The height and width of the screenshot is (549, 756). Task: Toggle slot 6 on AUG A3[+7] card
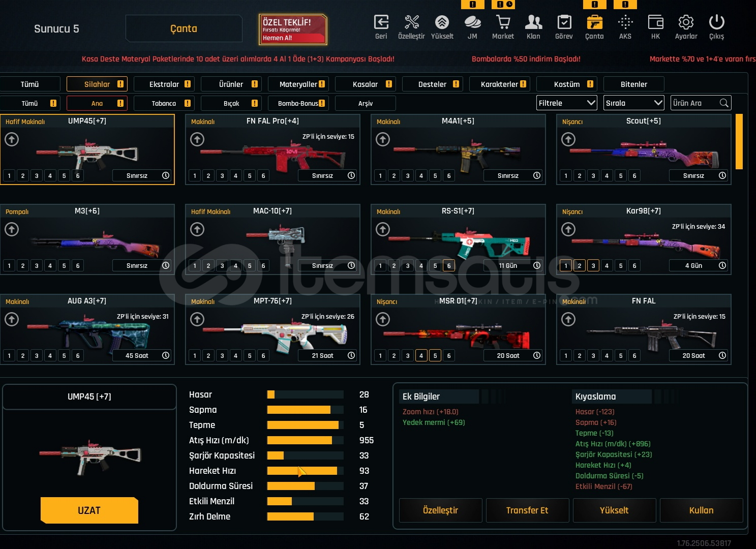coord(78,355)
